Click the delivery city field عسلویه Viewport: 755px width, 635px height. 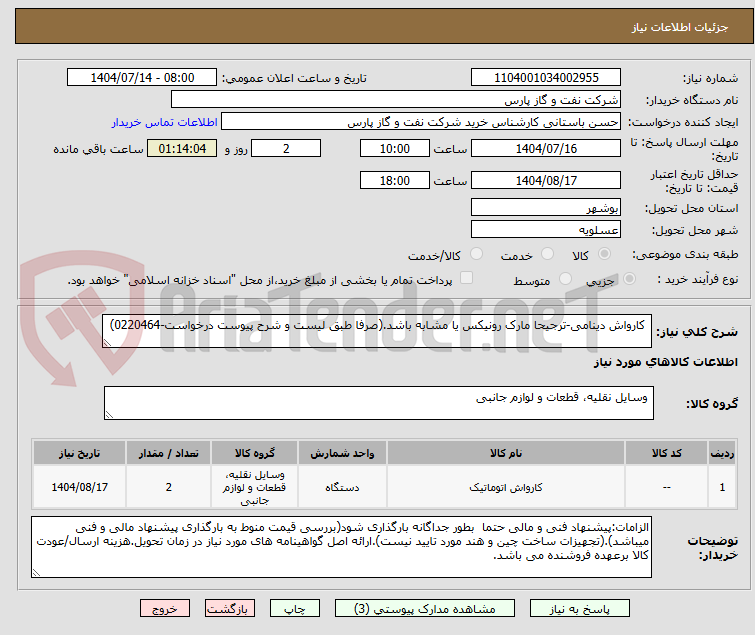pos(546,230)
